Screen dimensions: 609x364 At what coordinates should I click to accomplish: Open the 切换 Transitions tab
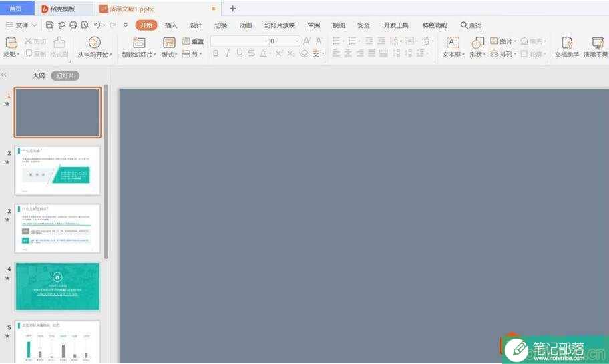220,25
